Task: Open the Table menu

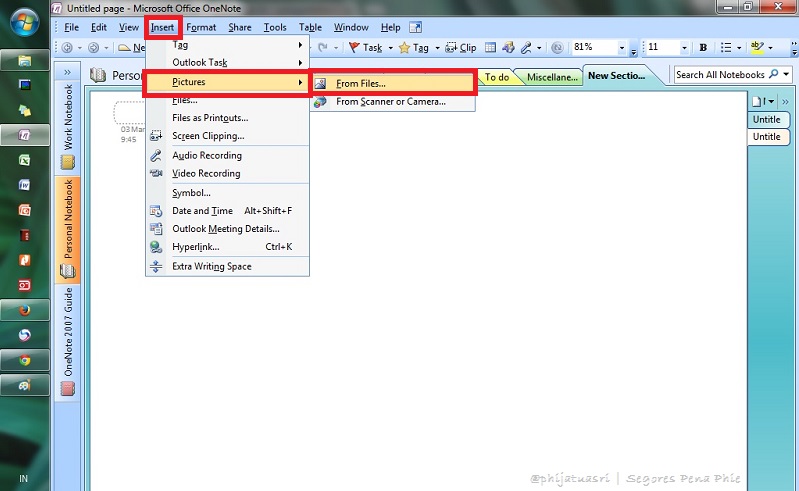Action: [x=310, y=28]
